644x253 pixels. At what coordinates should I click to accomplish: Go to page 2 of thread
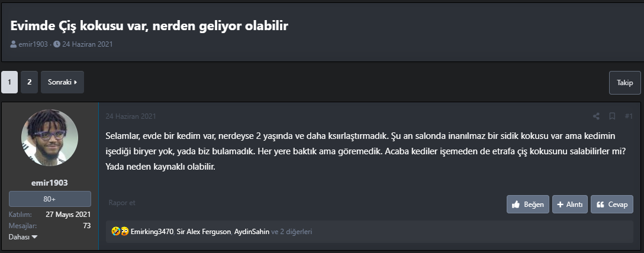(29, 82)
